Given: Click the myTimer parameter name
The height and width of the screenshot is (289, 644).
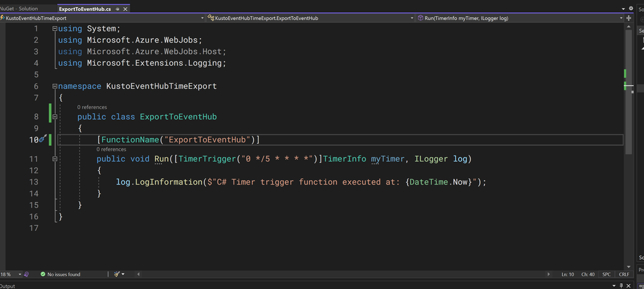Looking at the screenshot, I should point(387,159).
